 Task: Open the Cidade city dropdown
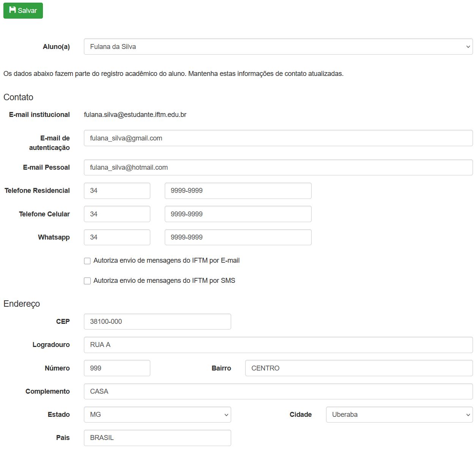click(x=399, y=415)
